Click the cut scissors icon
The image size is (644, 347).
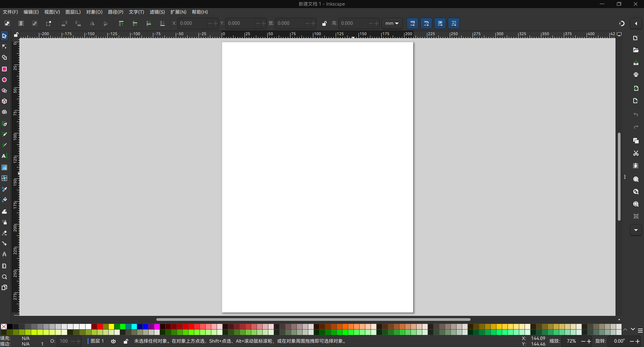pyautogui.click(x=636, y=153)
